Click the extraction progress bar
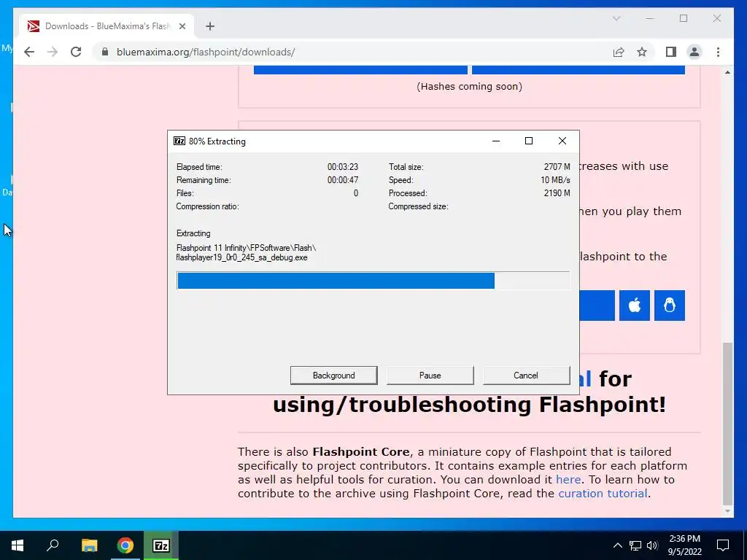The width and height of the screenshot is (747, 560). 373,281
